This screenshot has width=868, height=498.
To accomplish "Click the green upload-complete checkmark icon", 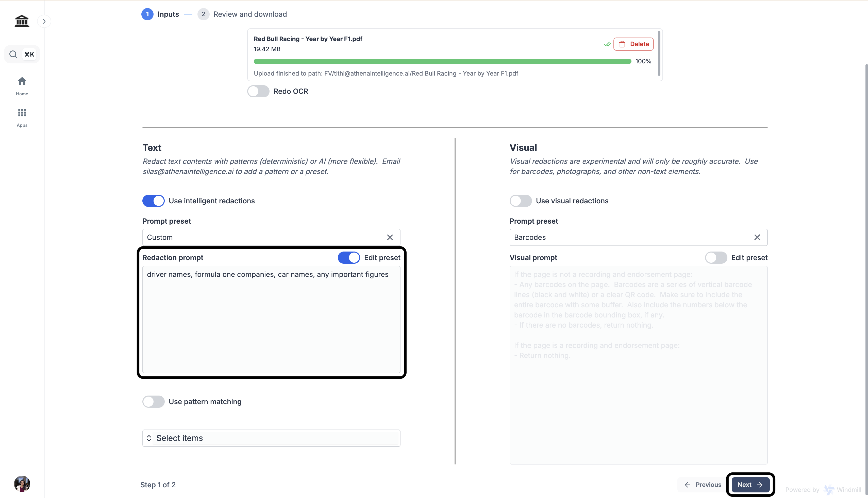I will [607, 44].
